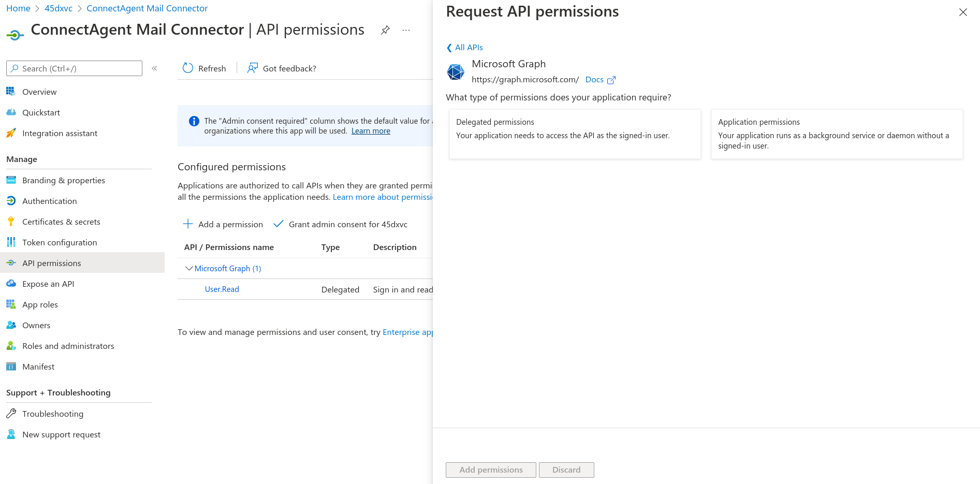The width and height of the screenshot is (980, 484).
Task: Click the Add permissions button
Action: (x=491, y=470)
